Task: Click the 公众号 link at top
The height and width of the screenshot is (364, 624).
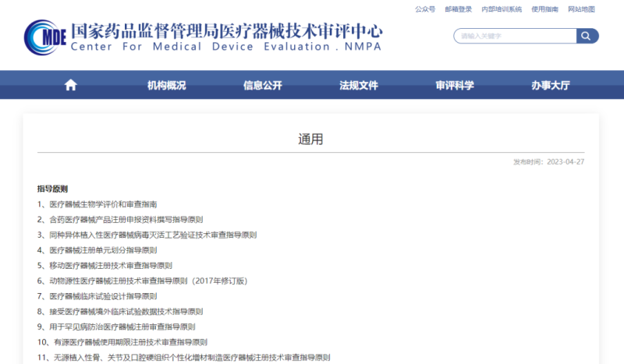Action: click(x=425, y=9)
